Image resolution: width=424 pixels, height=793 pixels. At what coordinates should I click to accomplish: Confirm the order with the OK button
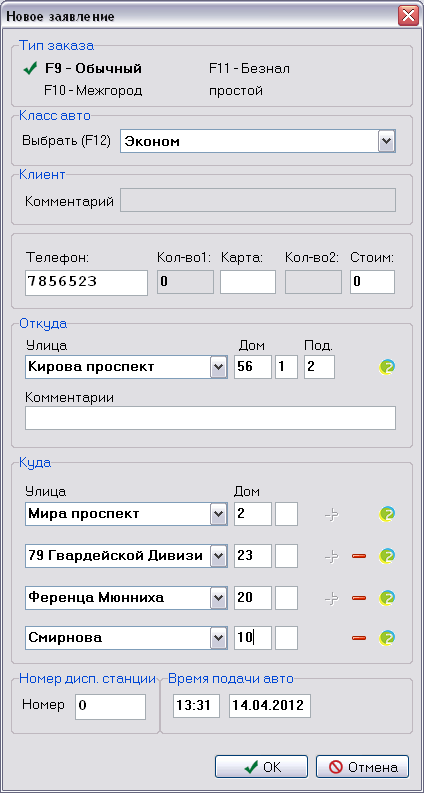[262, 767]
